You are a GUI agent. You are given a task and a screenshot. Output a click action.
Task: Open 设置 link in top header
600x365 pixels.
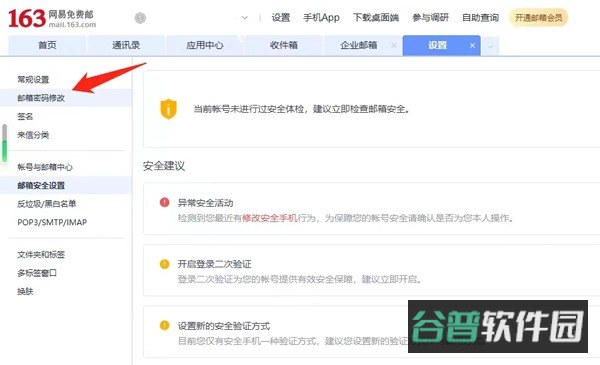[280, 18]
